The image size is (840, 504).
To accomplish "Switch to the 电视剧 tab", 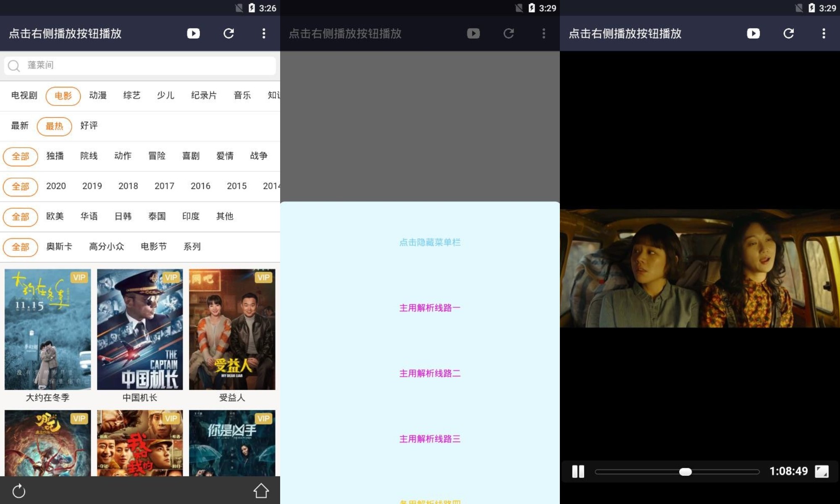I will click(24, 96).
